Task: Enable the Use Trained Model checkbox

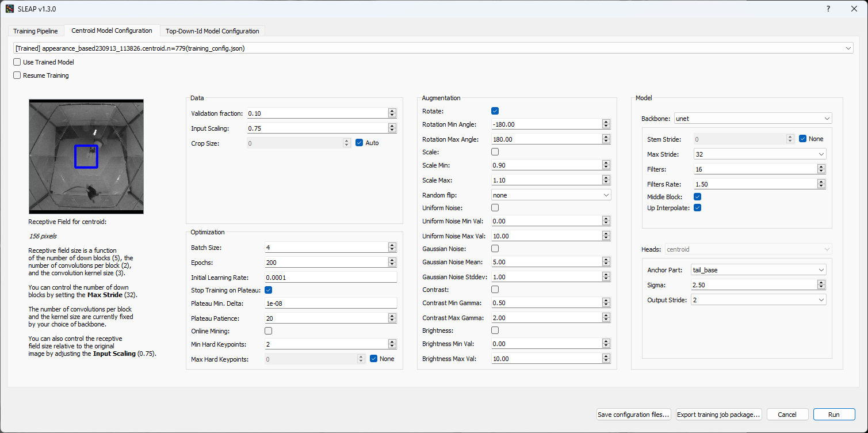Action: [x=17, y=62]
